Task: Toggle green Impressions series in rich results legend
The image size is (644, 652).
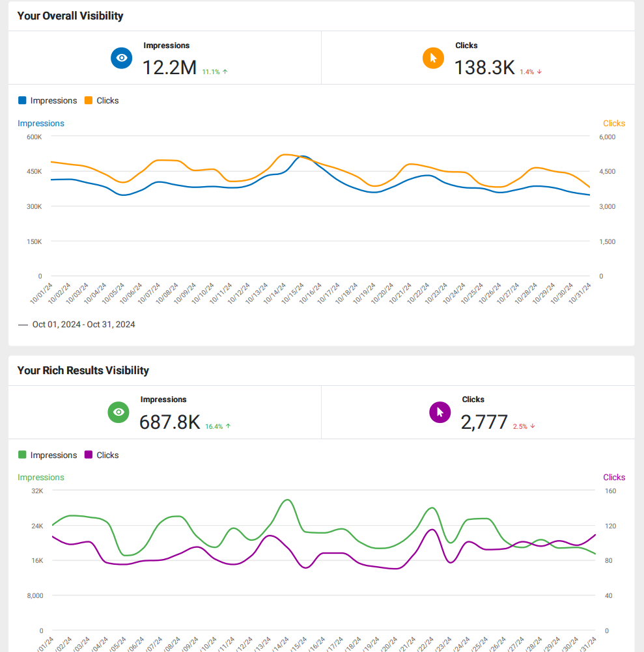Action: (x=48, y=455)
